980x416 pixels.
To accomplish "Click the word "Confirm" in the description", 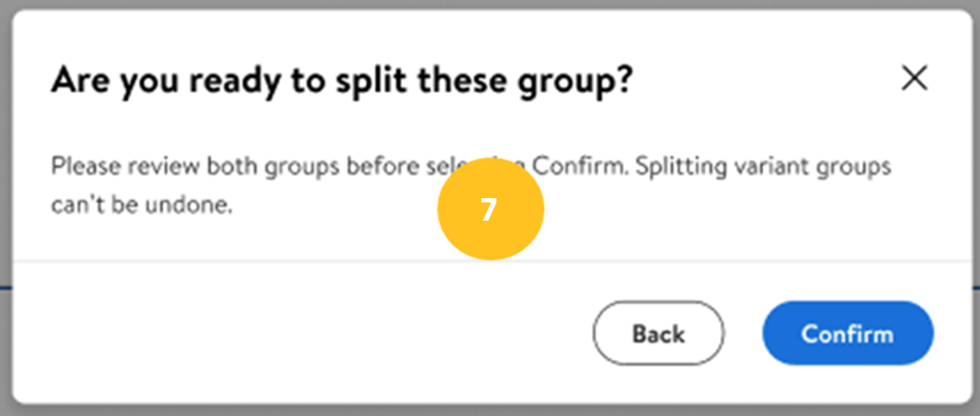I will tap(573, 167).
